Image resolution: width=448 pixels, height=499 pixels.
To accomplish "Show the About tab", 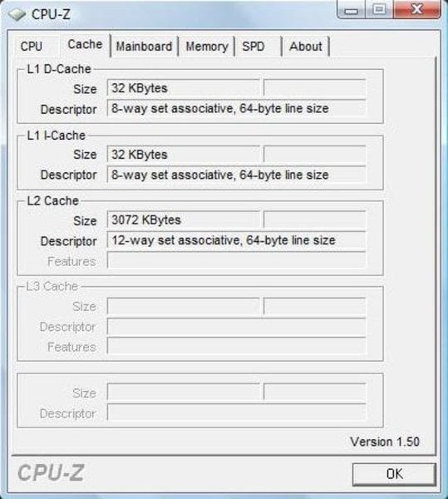I will coord(306,47).
